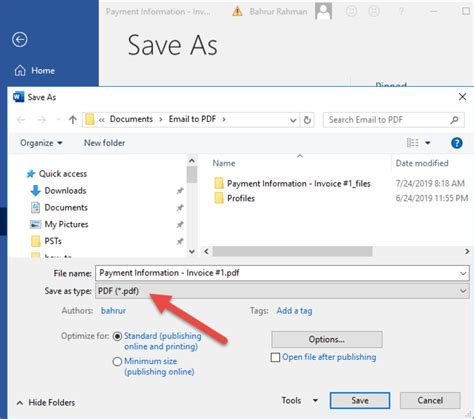Navigate back in the file dialog
Image resolution: width=474 pixels, height=419 pixels.
[21, 120]
